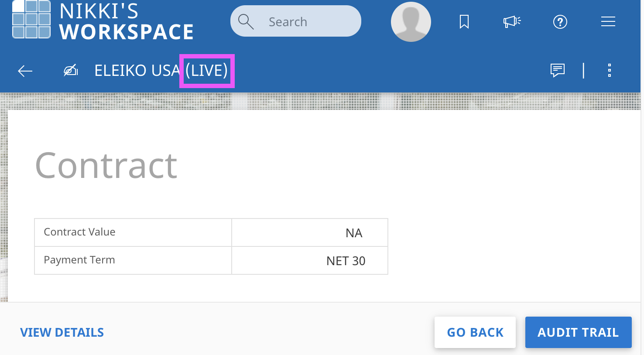Open the vertical three-dot options menu
The height and width of the screenshot is (355, 644).
click(x=610, y=70)
